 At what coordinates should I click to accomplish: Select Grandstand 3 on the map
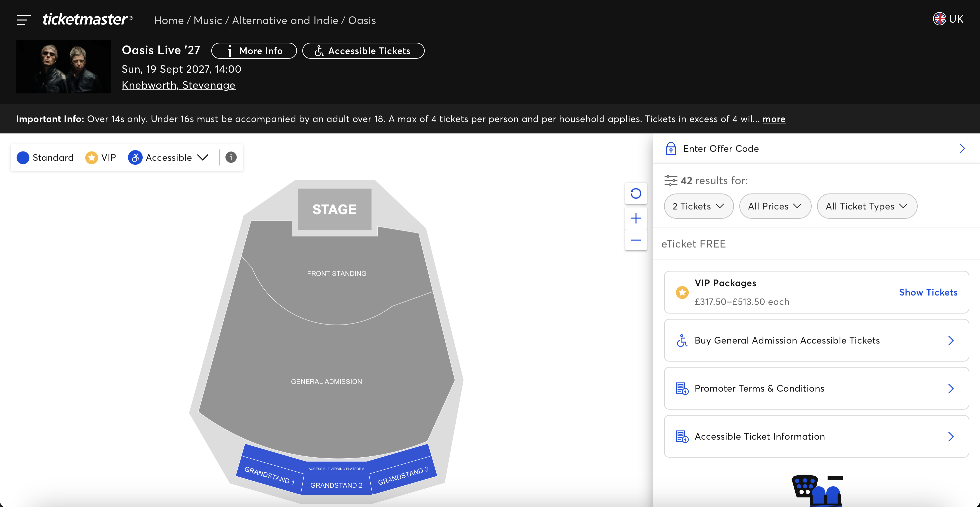403,475
